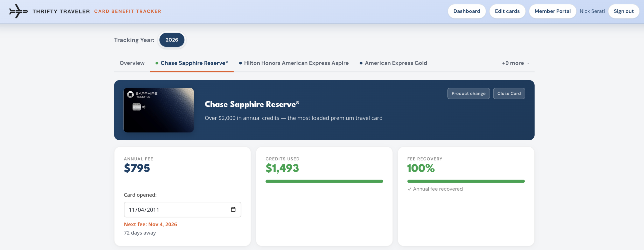Click the dot next to American Express Gold tab

tap(361, 63)
